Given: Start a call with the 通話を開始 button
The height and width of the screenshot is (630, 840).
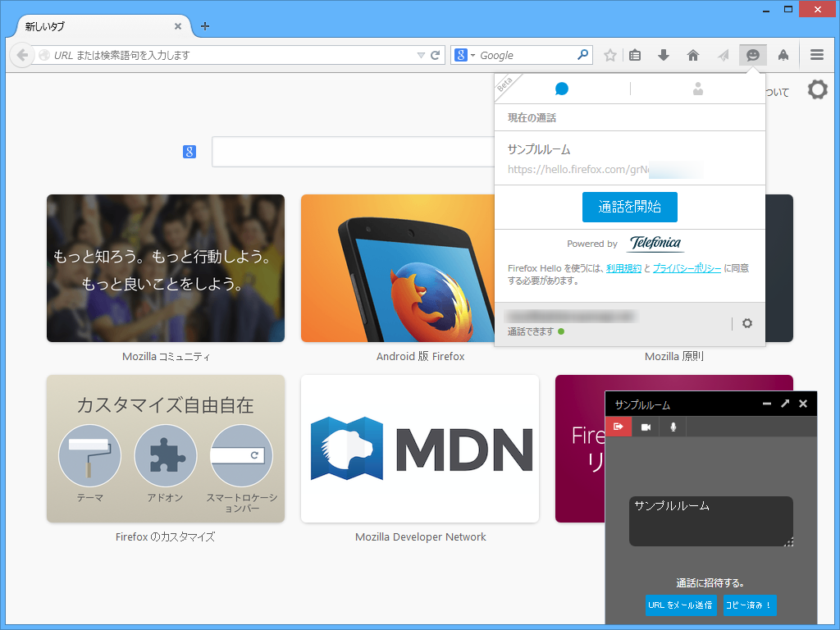Looking at the screenshot, I should point(629,207).
